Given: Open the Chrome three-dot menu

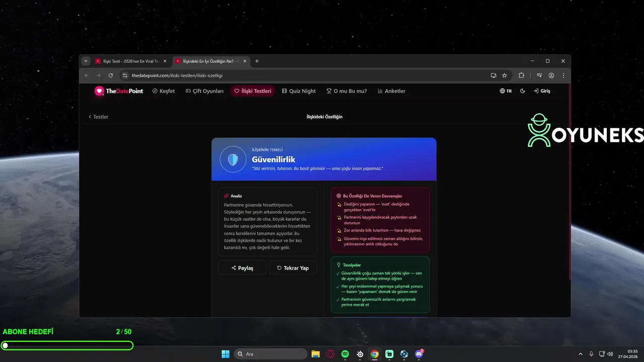Looking at the screenshot, I should [563, 75].
